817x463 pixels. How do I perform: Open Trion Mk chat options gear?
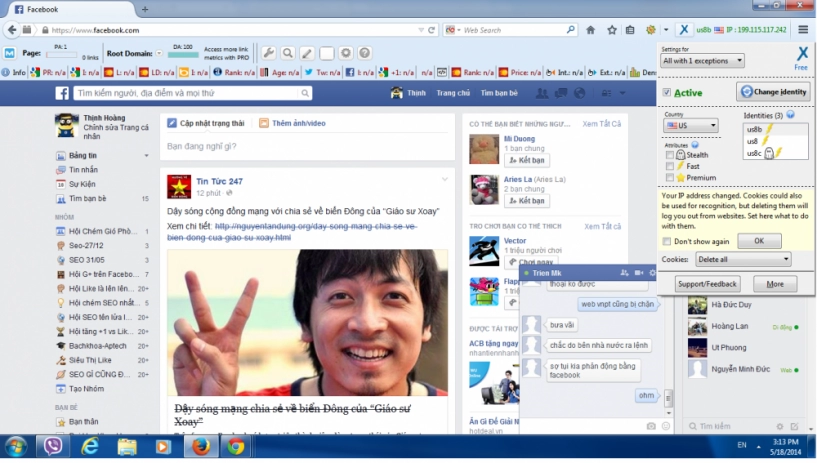coord(652,273)
